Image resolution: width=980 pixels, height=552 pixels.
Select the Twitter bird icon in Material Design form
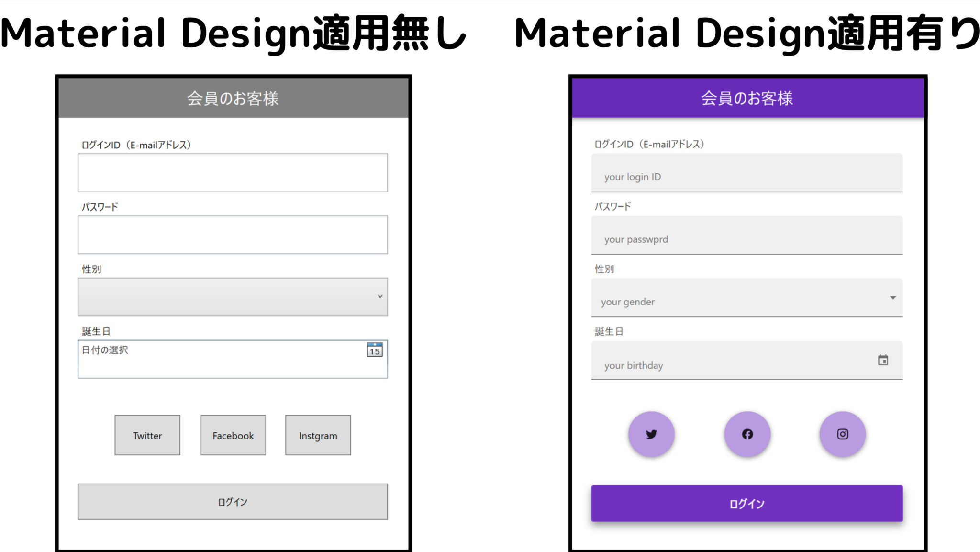651,434
